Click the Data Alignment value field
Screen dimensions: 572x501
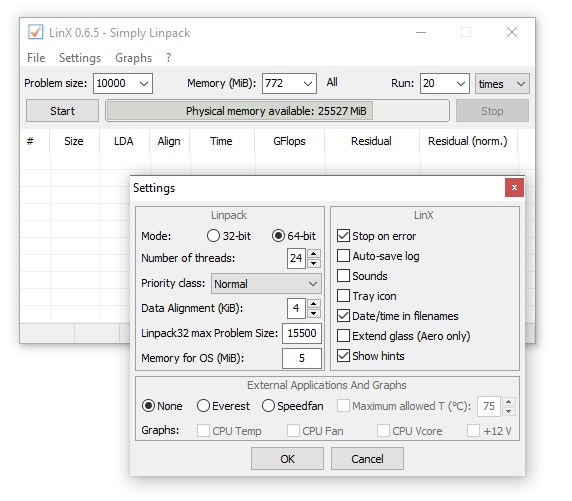point(296,308)
